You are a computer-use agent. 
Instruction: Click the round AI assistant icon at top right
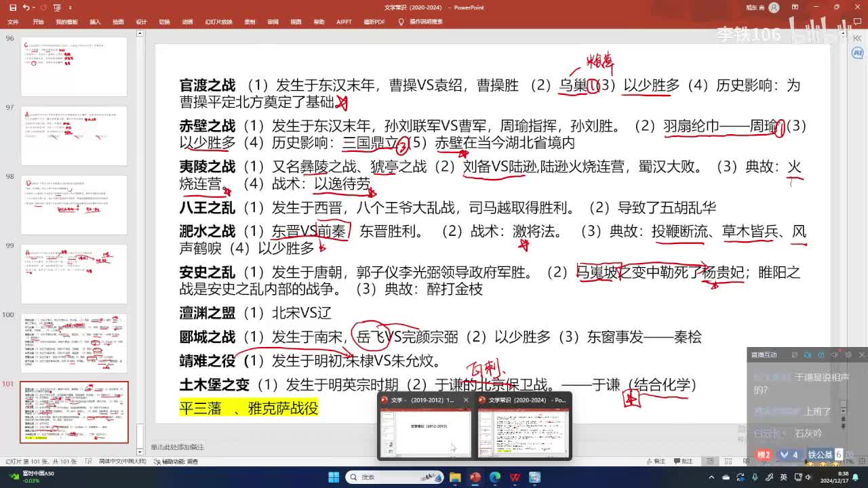tap(856, 52)
